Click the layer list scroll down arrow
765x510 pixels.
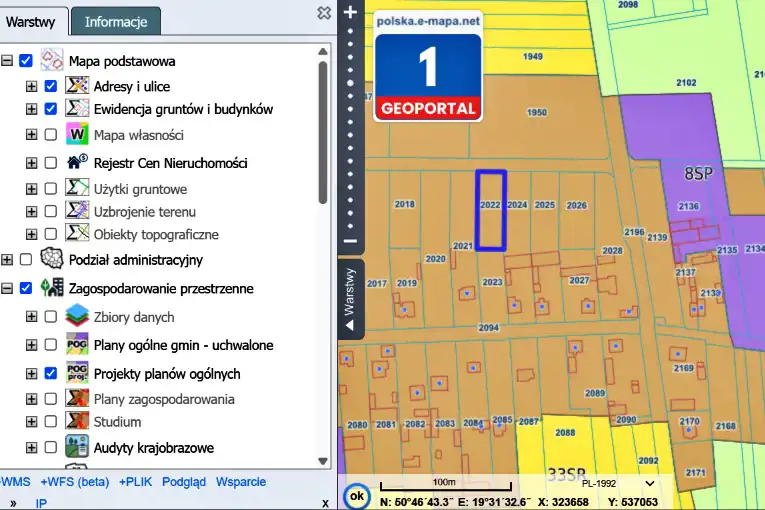point(323,461)
